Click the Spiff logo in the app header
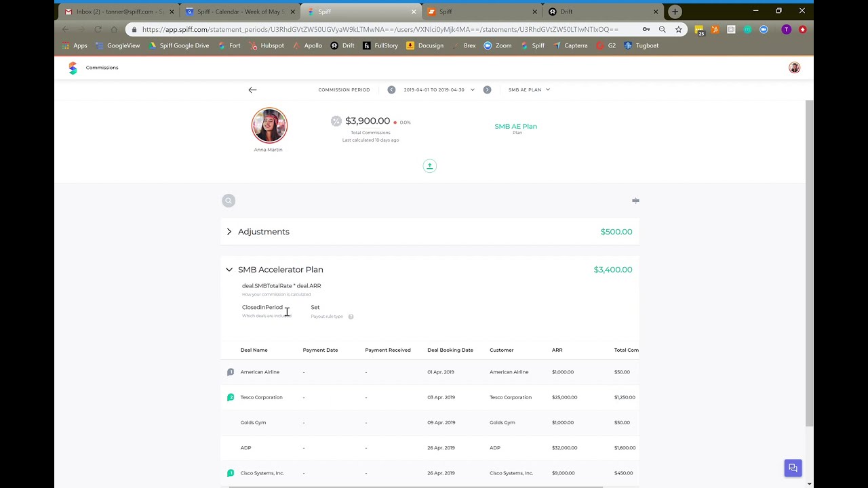 73,68
